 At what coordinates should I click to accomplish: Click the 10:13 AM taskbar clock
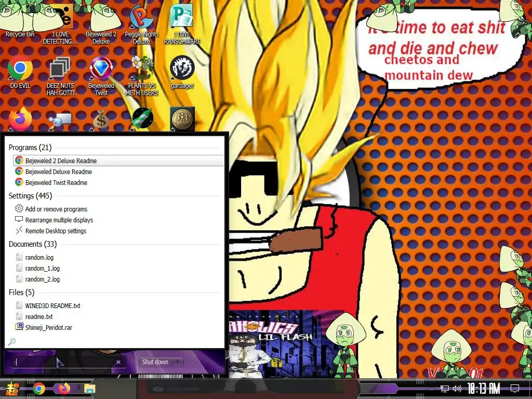tap(484, 389)
